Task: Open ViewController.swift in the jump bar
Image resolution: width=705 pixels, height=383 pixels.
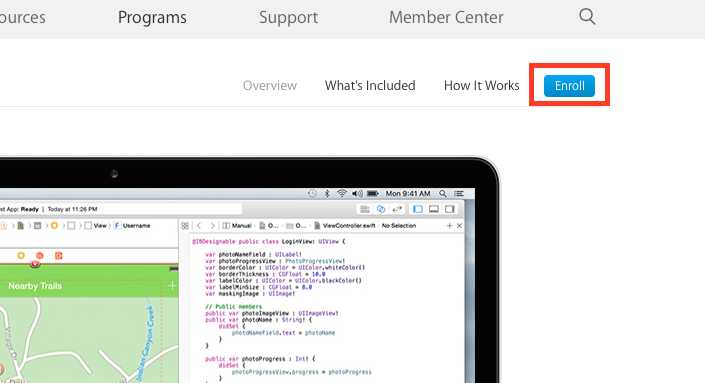Action: click(344, 226)
